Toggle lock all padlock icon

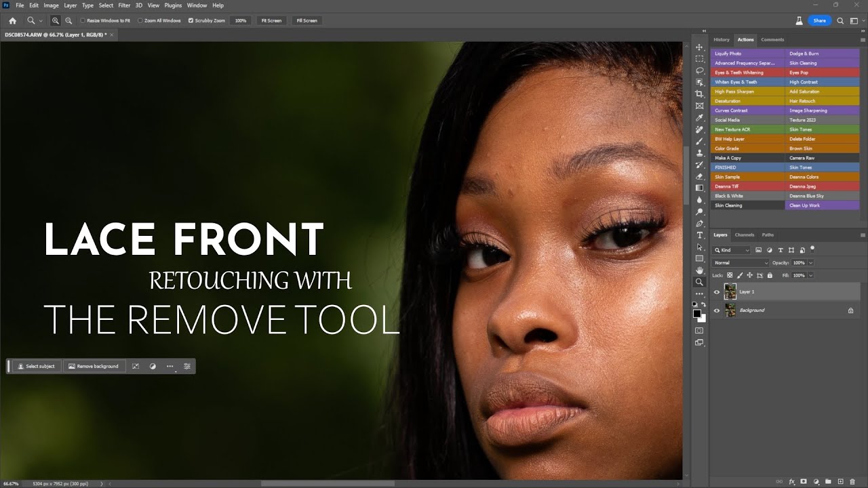click(x=770, y=275)
